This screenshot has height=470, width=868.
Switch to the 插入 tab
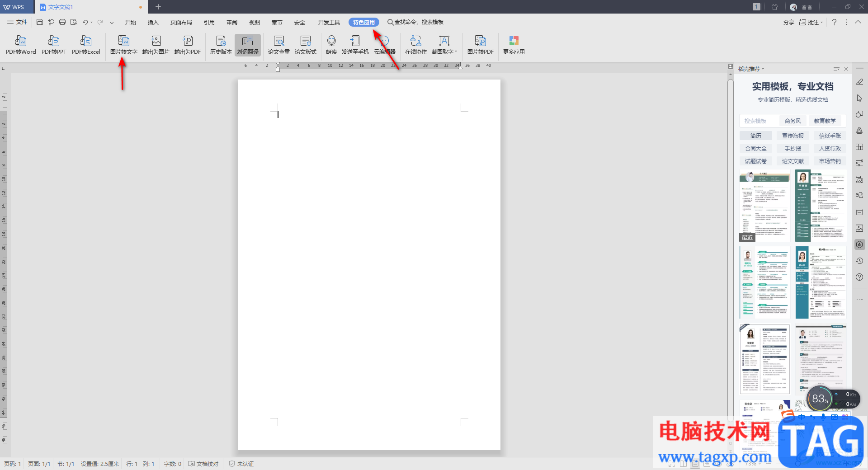pyautogui.click(x=153, y=22)
